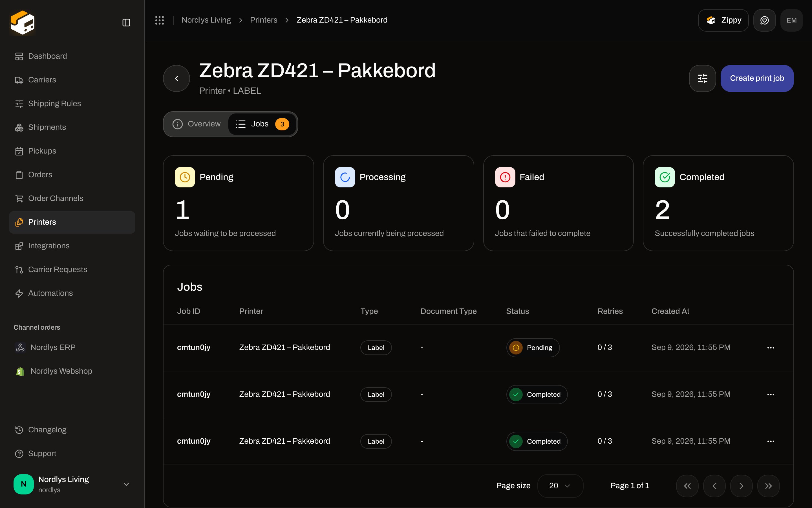
Task: Click Printers breadcrumb
Action: [263, 20]
